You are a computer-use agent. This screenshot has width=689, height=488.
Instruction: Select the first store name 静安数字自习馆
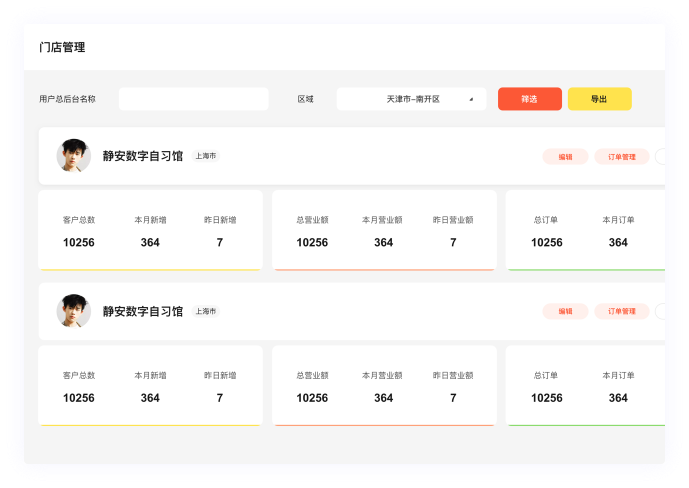142,156
